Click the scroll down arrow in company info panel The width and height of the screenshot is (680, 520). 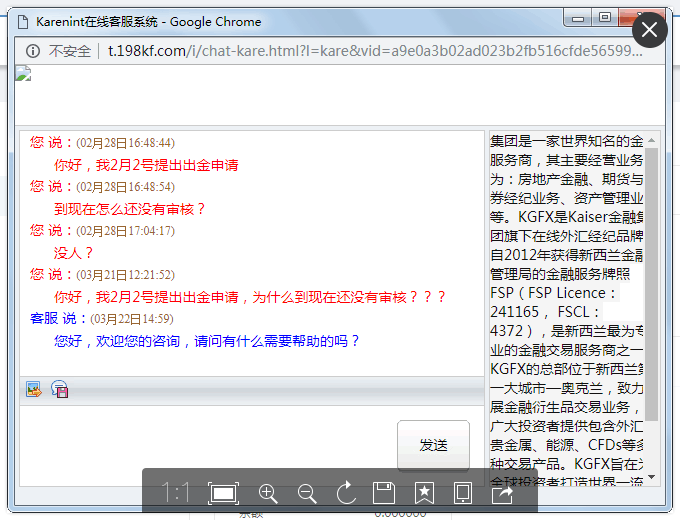coord(653,477)
